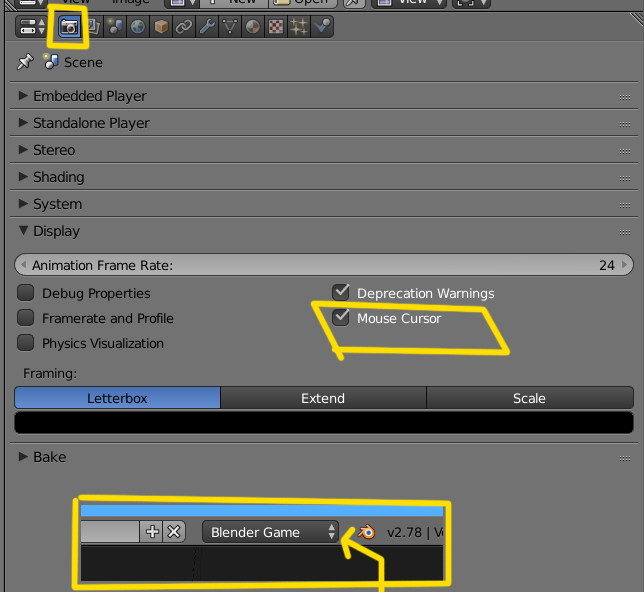Open the Scene properties tab icon

pyautogui.click(x=115, y=27)
